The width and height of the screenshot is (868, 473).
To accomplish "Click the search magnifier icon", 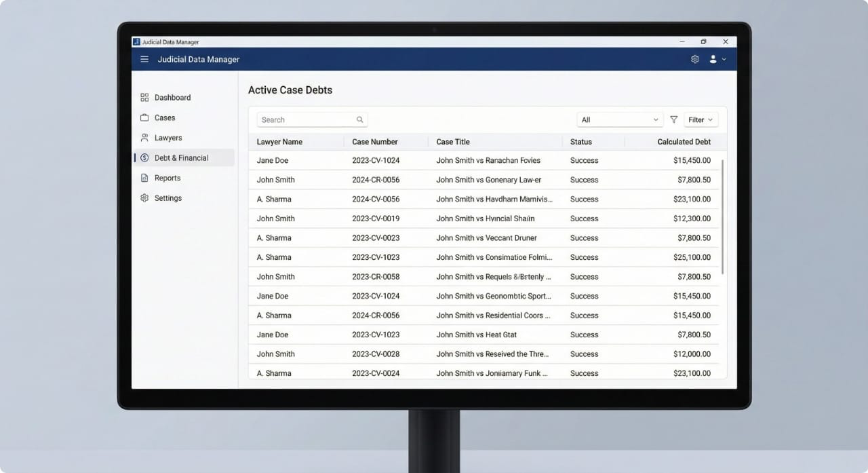I will point(360,119).
